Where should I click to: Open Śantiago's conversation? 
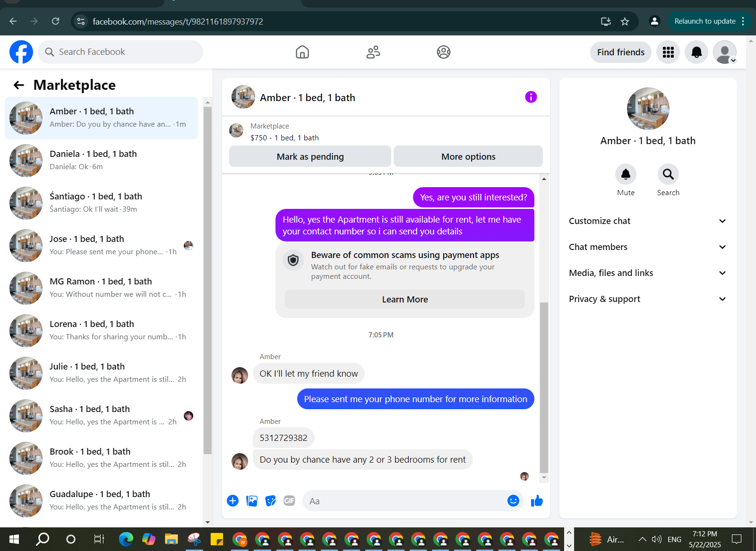coord(102,203)
